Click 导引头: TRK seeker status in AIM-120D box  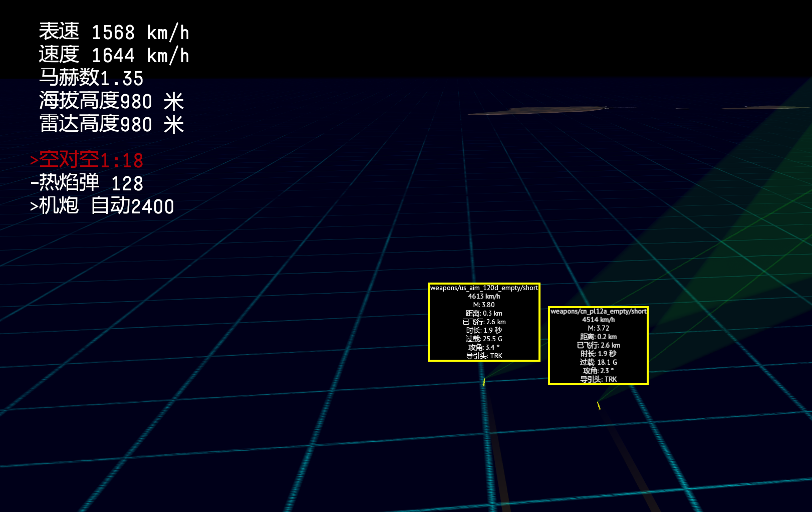click(x=484, y=356)
